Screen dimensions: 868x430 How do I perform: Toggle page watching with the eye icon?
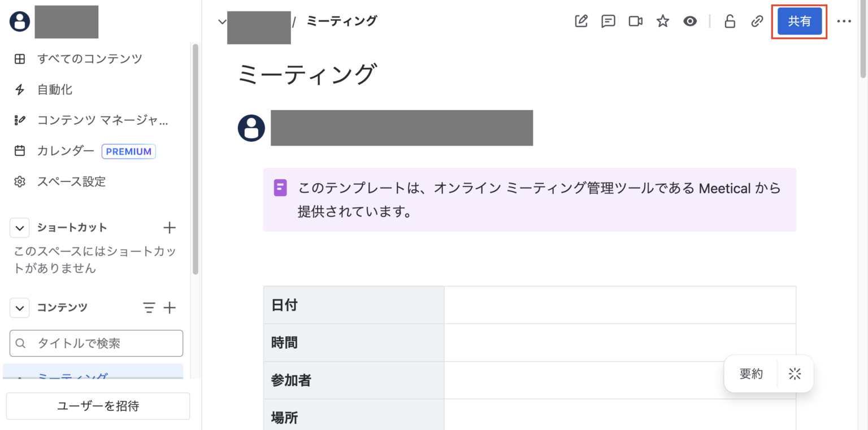(691, 21)
